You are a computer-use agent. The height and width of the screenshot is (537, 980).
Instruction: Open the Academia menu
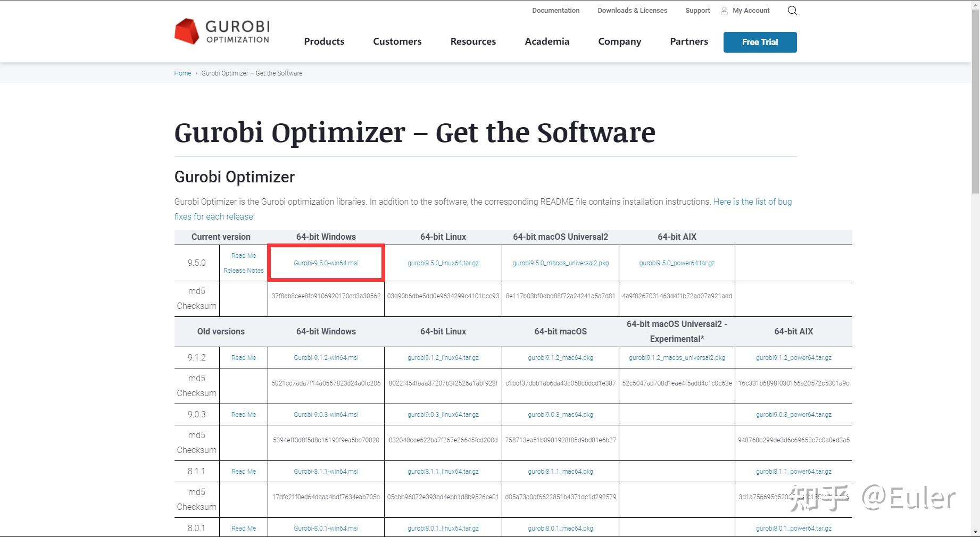click(547, 41)
